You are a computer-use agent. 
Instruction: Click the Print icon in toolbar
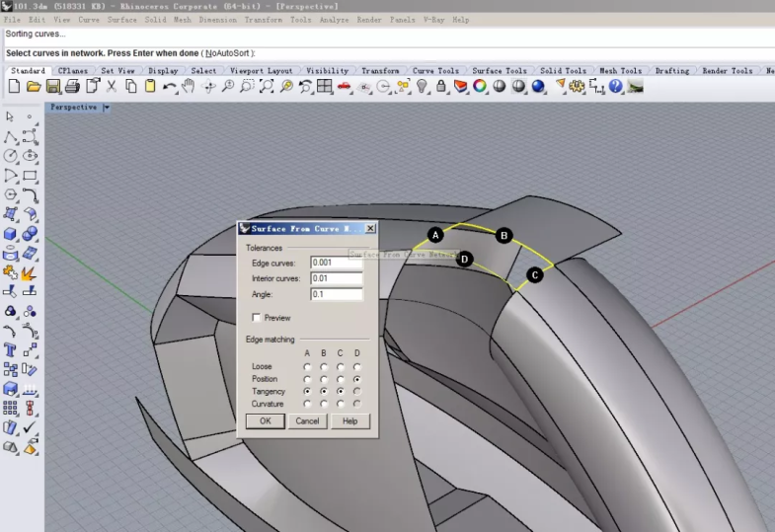[72, 87]
